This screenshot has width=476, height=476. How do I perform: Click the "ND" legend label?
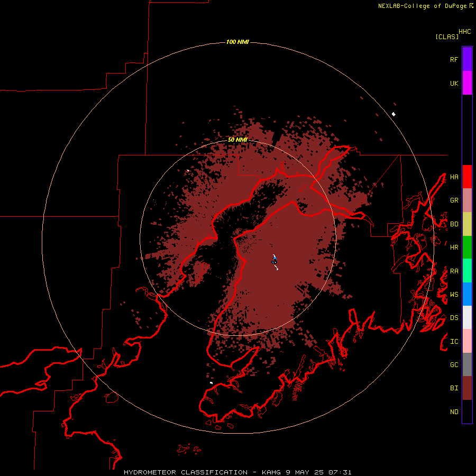[x=454, y=412]
